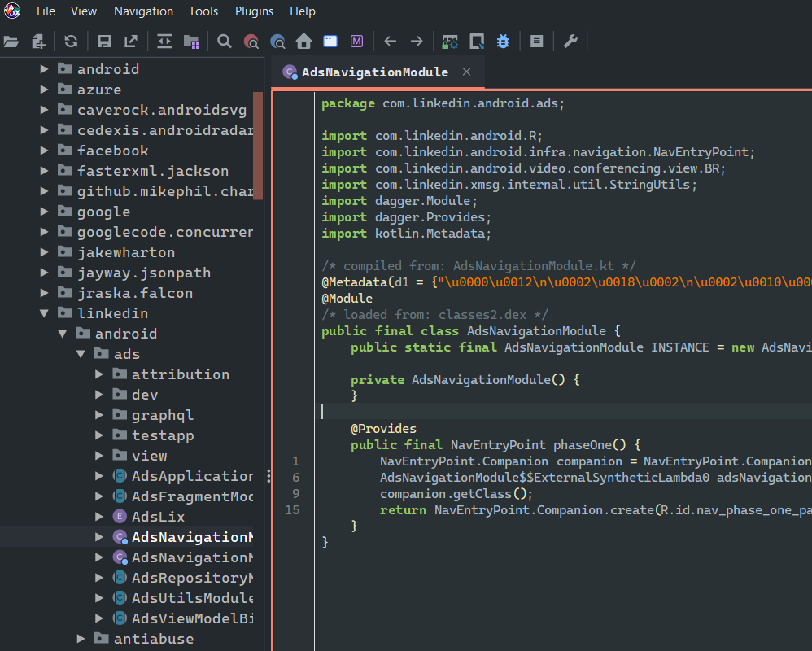812x651 pixels.
Task: Close the AdsNavigationModule tab
Action: click(466, 72)
